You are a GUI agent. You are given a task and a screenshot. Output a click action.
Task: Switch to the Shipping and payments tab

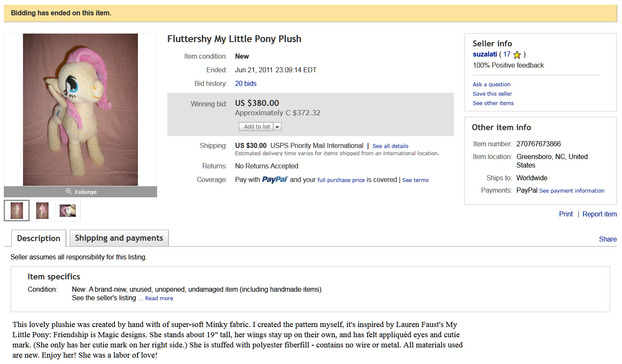pyautogui.click(x=119, y=238)
